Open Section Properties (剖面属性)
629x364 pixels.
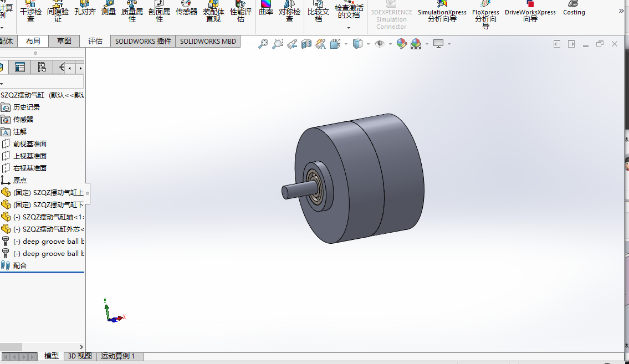[x=159, y=11]
